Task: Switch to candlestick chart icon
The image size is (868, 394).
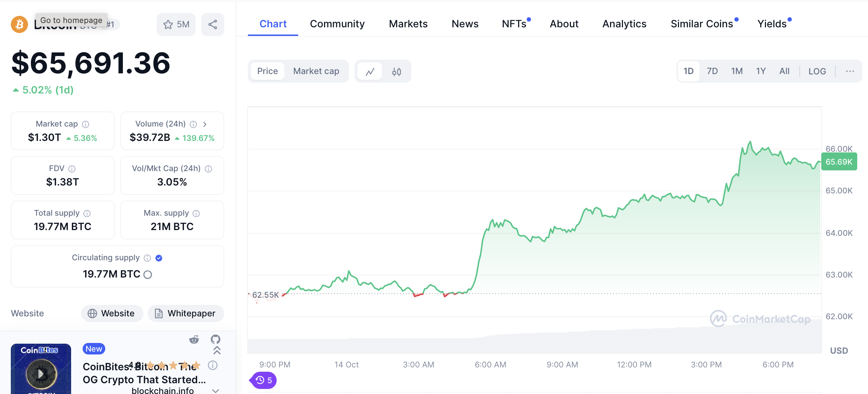Action: tap(397, 72)
